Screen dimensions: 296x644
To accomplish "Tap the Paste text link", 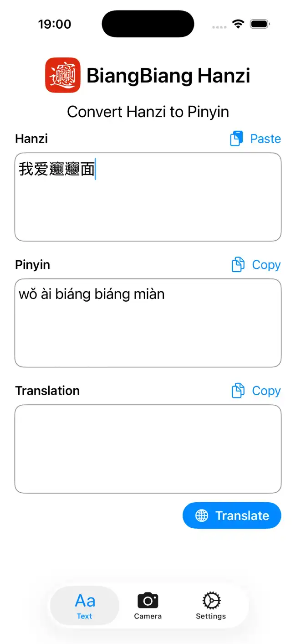I will point(265,139).
